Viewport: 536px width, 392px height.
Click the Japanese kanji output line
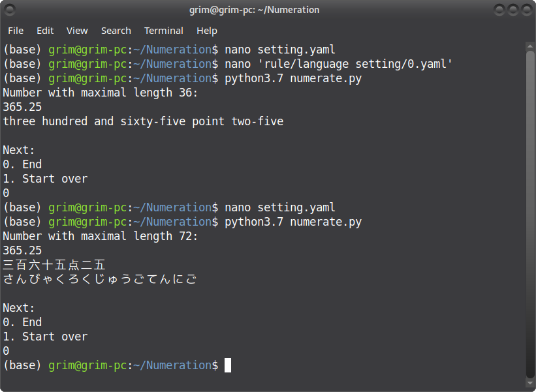54,265
